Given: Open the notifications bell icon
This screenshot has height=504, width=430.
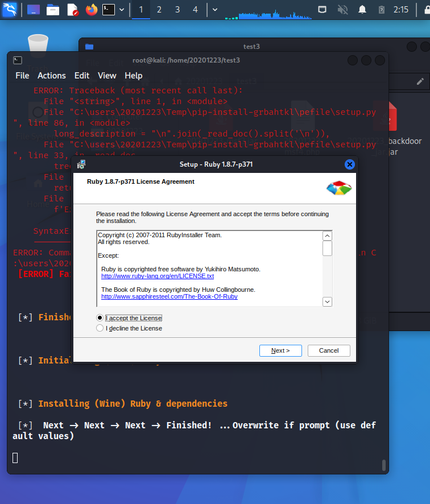Looking at the screenshot, I should click(x=362, y=10).
